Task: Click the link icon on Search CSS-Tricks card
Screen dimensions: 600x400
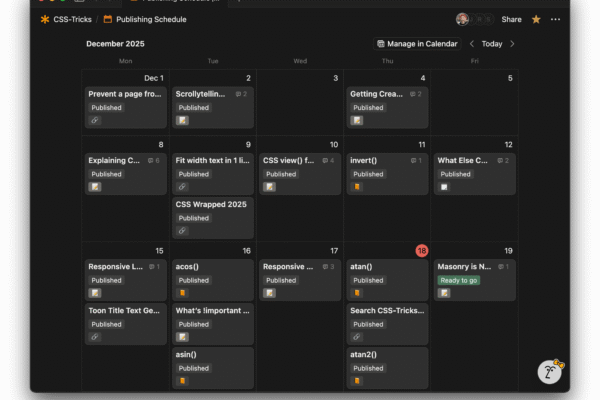Action: click(x=356, y=337)
